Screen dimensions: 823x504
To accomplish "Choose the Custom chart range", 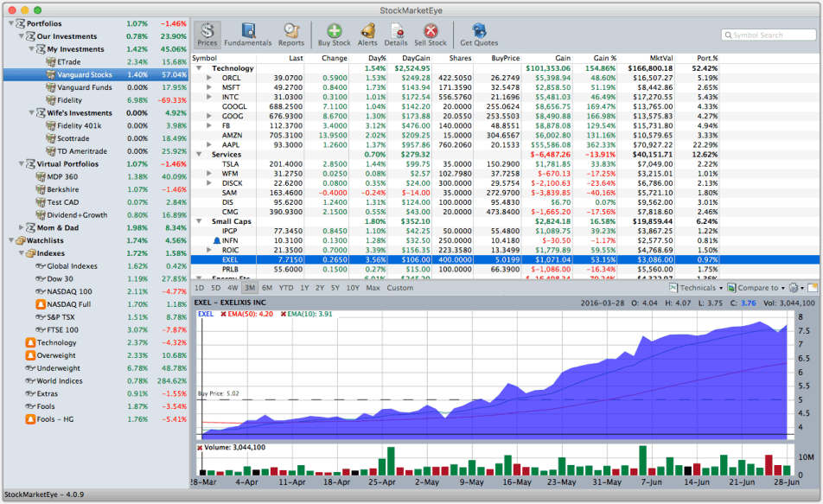I will [400, 288].
